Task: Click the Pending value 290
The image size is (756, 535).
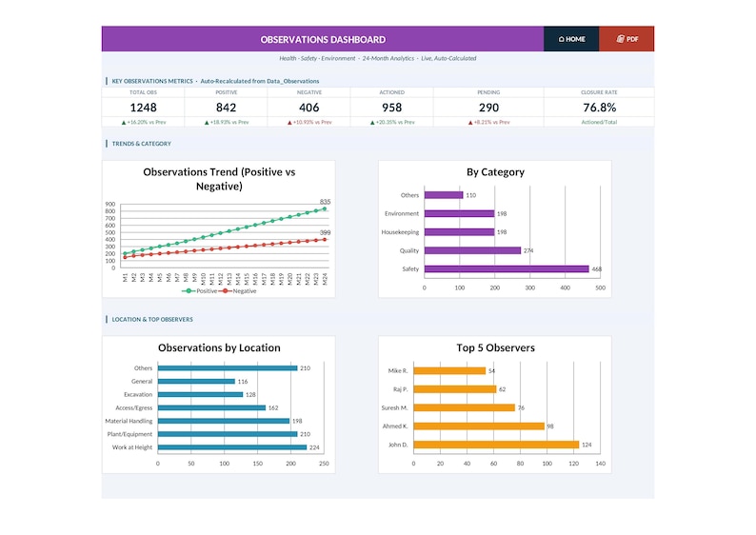Action: pyautogui.click(x=488, y=108)
